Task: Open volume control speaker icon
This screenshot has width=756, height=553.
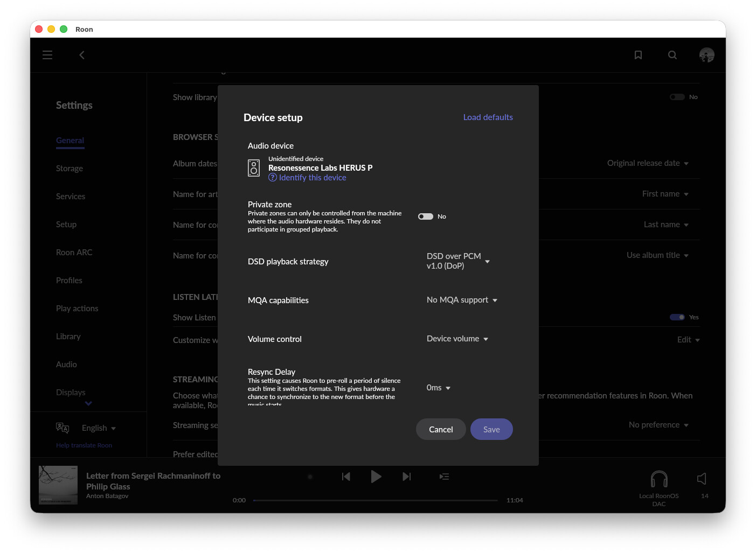Action: click(702, 479)
